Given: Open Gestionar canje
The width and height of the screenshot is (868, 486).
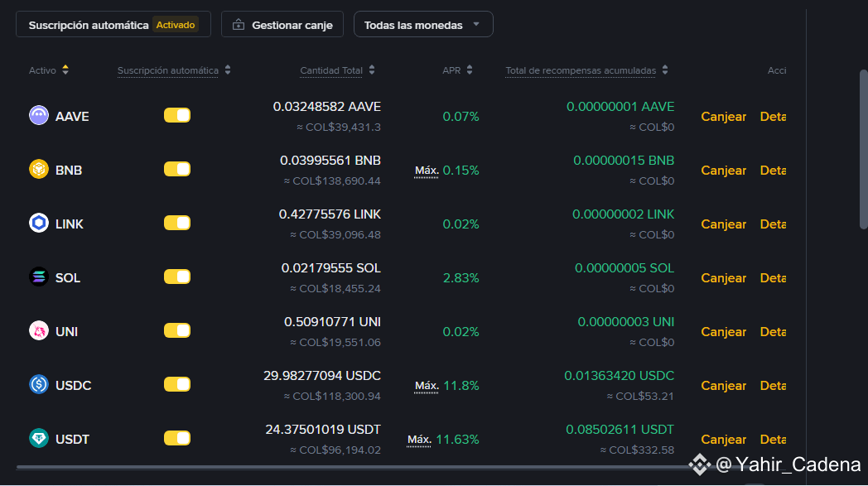Looking at the screenshot, I should click(x=282, y=24).
